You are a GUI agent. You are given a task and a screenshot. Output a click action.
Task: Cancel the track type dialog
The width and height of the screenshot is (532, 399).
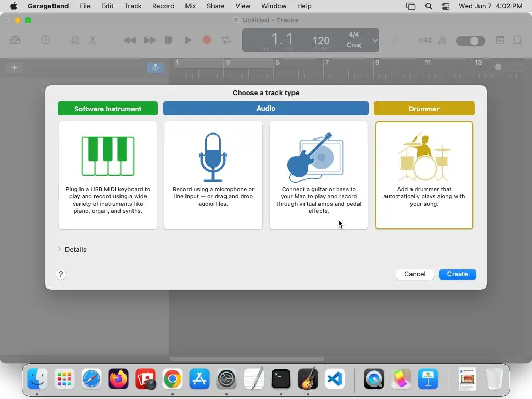coord(415,274)
